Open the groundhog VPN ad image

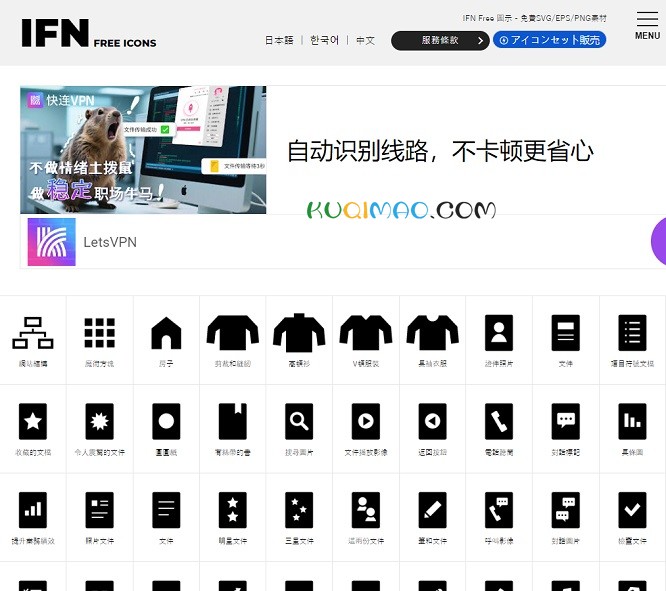(x=143, y=150)
